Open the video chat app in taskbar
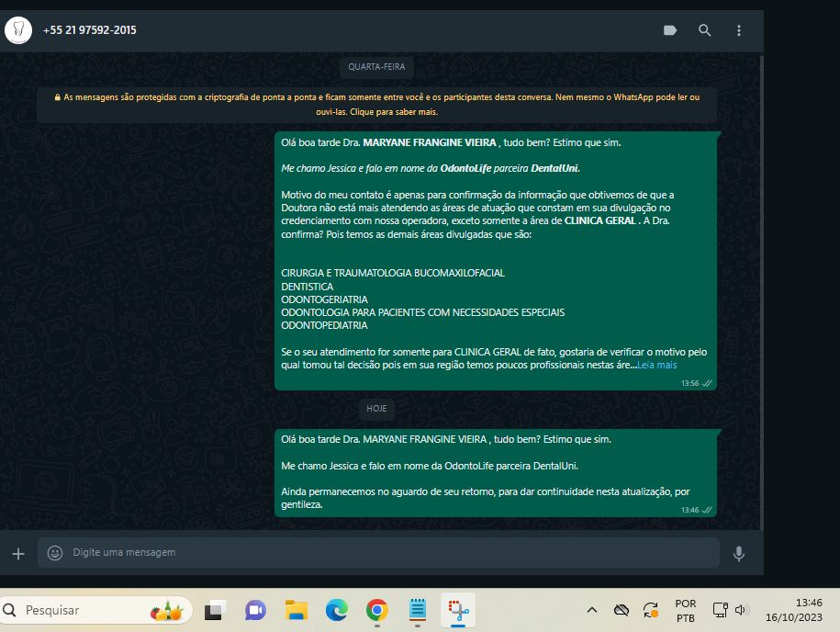This screenshot has width=840, height=632. (255, 610)
